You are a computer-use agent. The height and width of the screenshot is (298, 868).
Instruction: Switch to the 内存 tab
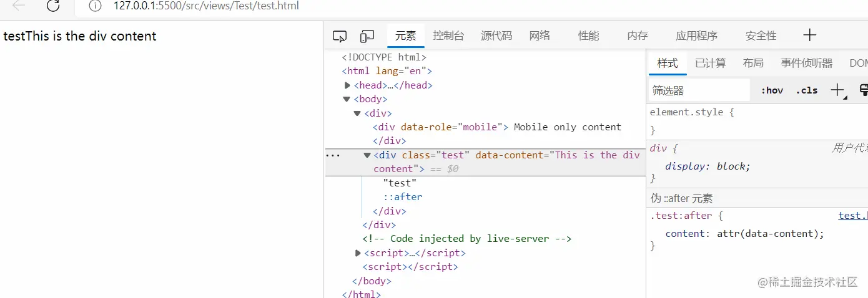coord(638,36)
